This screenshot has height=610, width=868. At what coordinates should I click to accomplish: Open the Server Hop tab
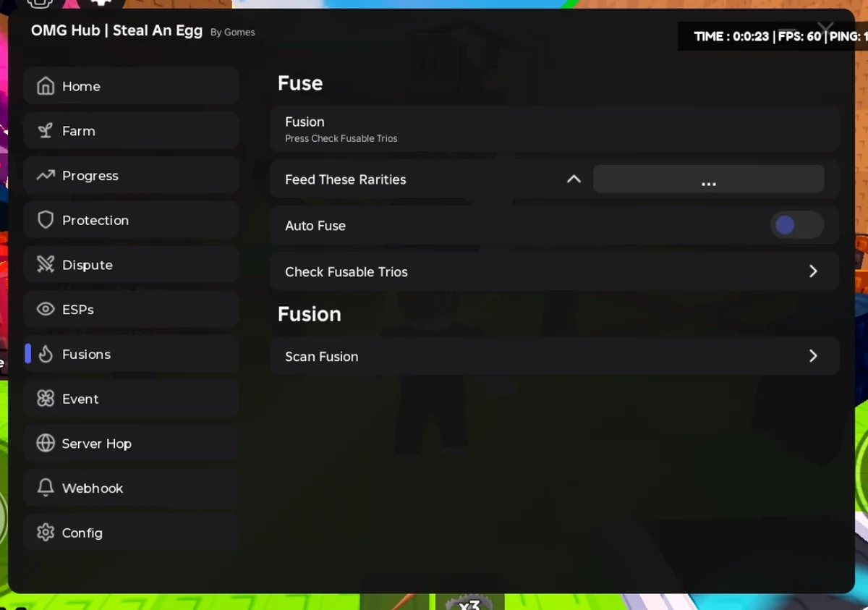coord(131,444)
